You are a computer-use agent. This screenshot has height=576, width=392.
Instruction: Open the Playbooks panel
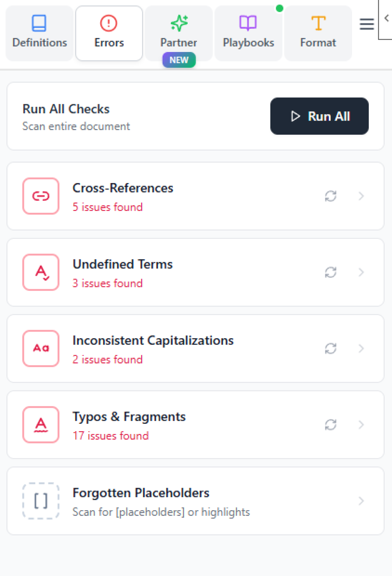[248, 33]
